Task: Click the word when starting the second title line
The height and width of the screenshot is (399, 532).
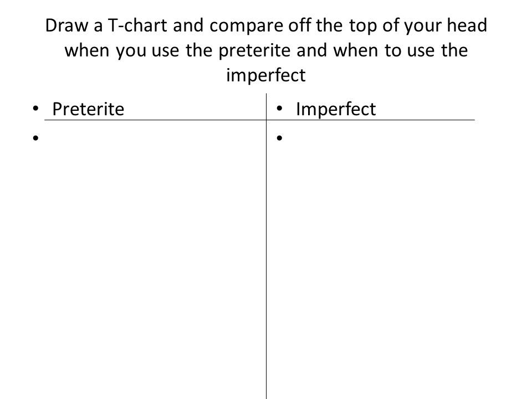Action: point(87,50)
